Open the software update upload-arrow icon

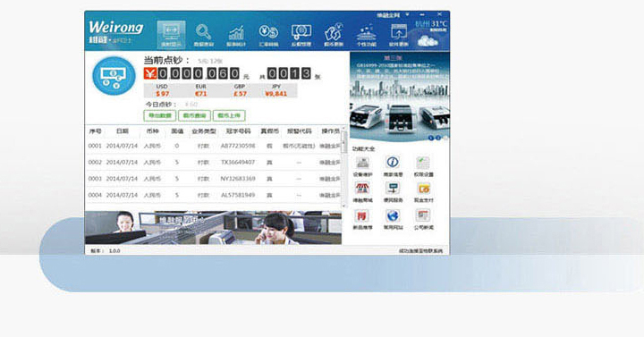click(398, 35)
